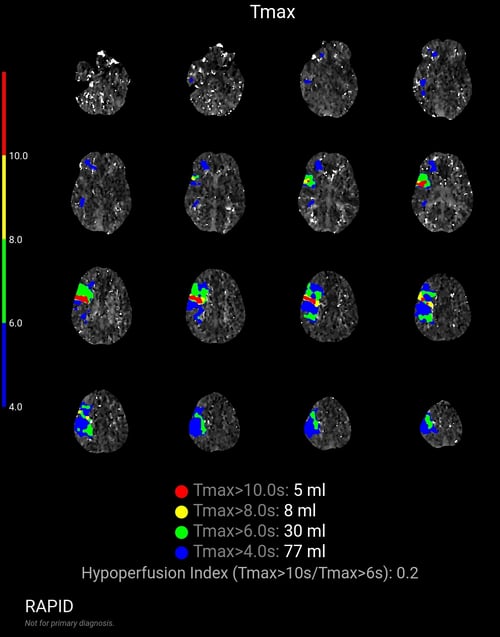The width and height of the screenshot is (500, 637).
Task: Select the yellow segment of the color scale
Action: (x=4, y=197)
